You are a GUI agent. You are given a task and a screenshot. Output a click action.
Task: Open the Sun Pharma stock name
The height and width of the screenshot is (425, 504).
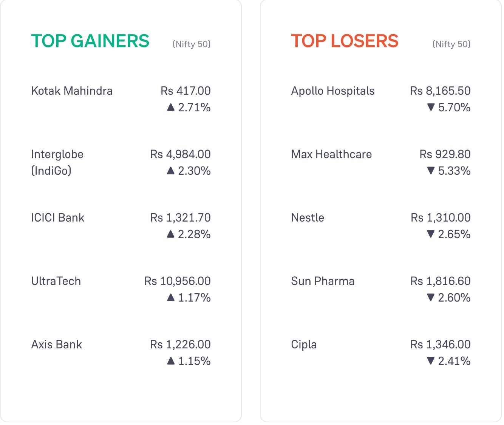(323, 281)
